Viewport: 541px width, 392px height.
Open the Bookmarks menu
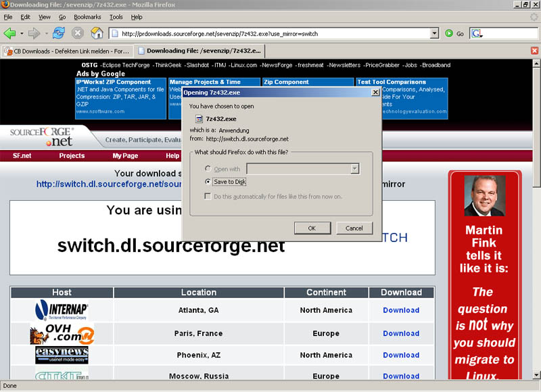(87, 17)
